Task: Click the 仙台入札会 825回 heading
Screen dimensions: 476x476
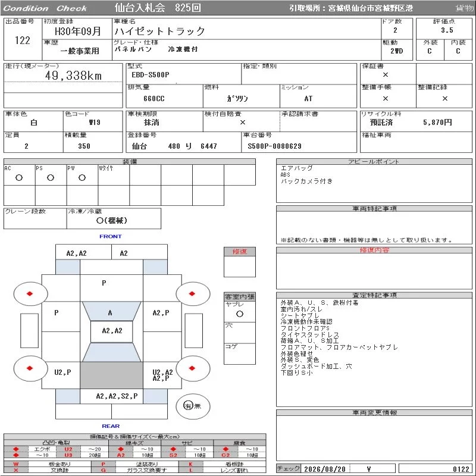Action: tap(158, 8)
